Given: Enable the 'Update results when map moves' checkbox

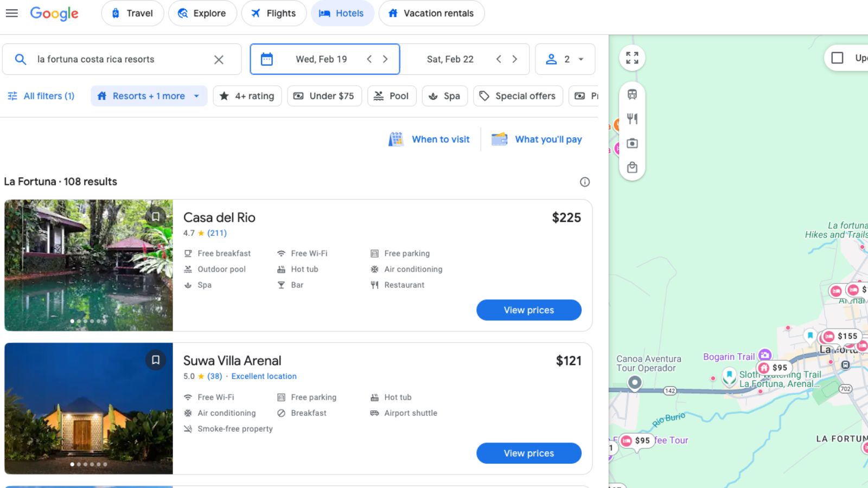Looking at the screenshot, I should pos(836,57).
